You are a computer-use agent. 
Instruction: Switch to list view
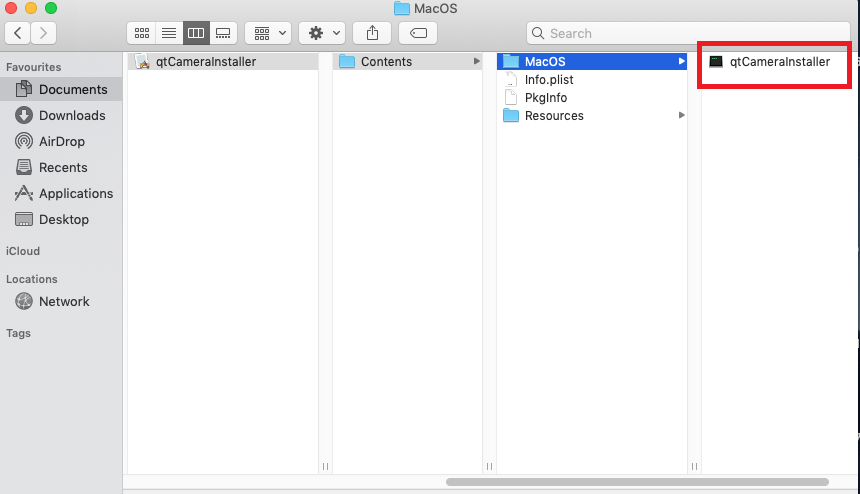point(169,33)
